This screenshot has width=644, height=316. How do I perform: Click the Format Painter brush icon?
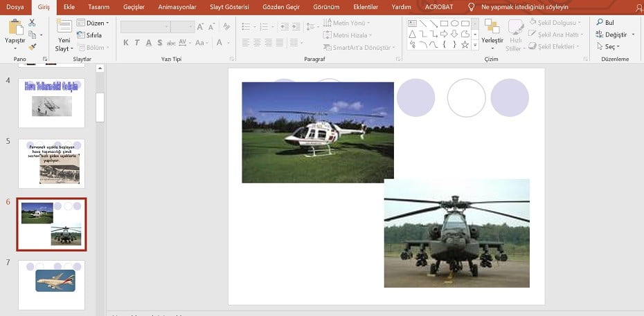click(33, 47)
